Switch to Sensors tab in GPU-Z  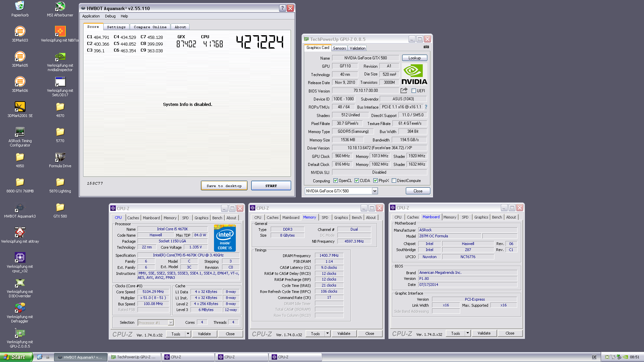coord(339,48)
